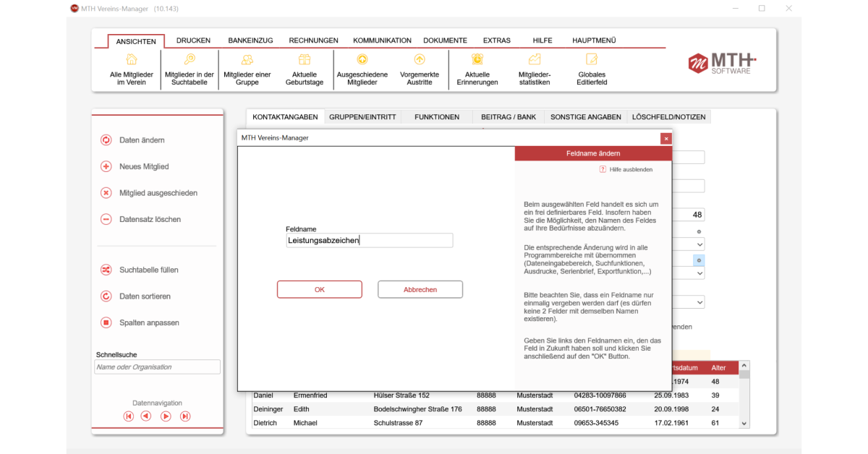Click Neues Mitglied plus icon
This screenshot has height=454, width=868.
tap(106, 166)
